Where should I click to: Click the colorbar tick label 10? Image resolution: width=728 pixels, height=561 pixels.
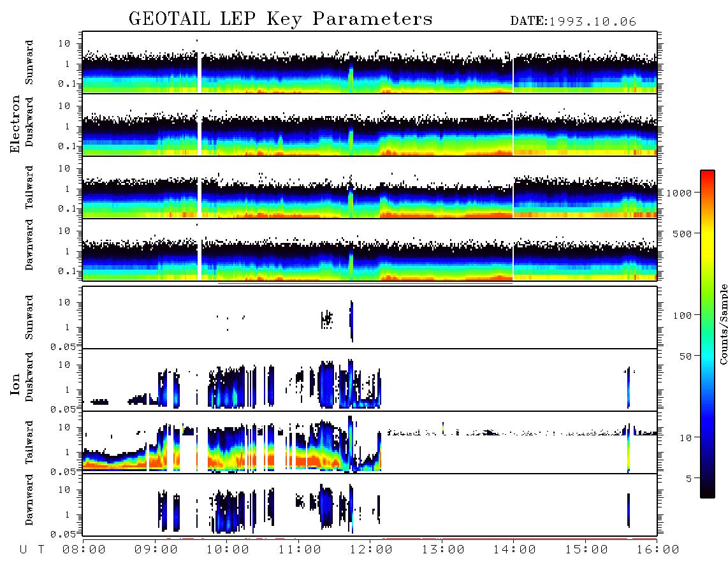[685, 437]
